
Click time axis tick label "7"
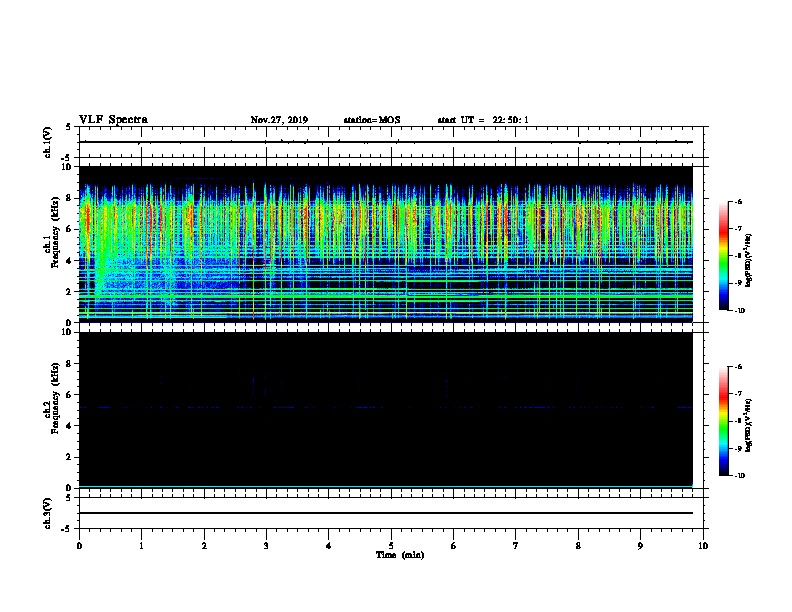coord(516,546)
